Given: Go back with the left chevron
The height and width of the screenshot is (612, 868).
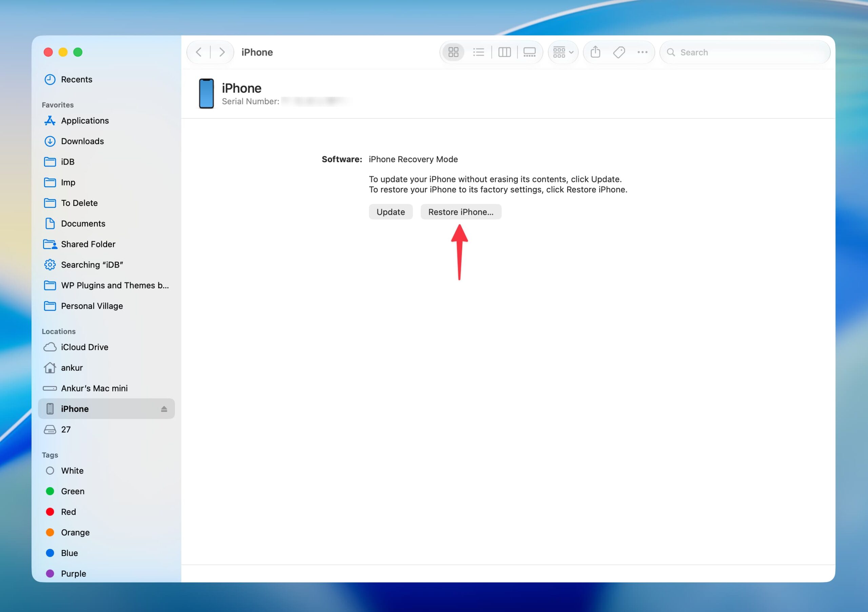Looking at the screenshot, I should click(199, 52).
